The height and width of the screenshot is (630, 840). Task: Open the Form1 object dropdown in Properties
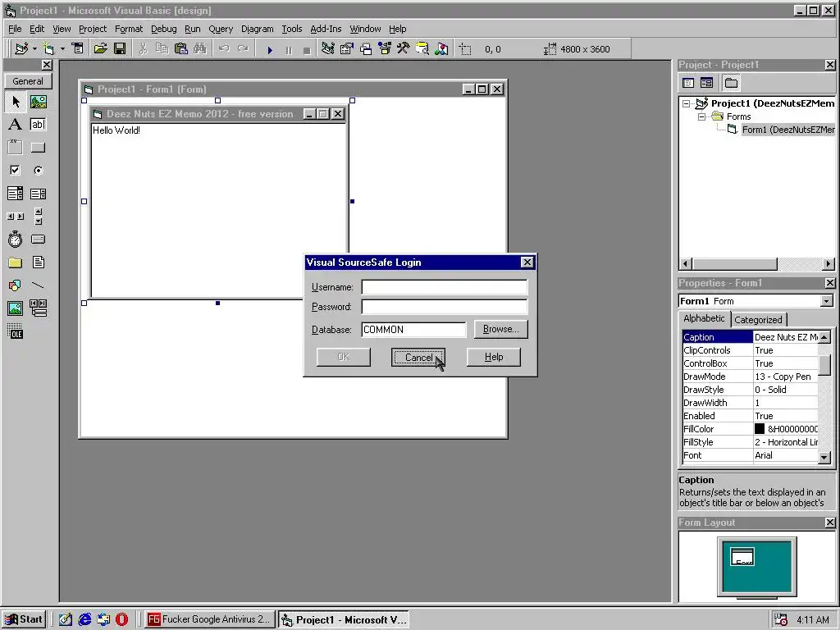[x=827, y=301]
